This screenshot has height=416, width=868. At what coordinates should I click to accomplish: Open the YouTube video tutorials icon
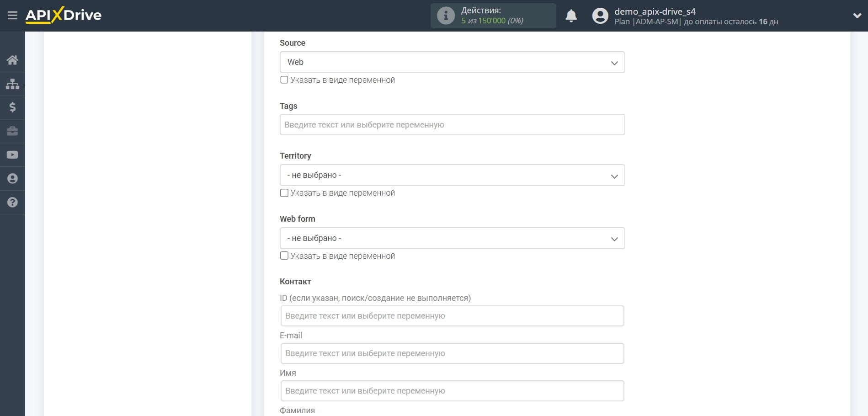[x=12, y=155]
